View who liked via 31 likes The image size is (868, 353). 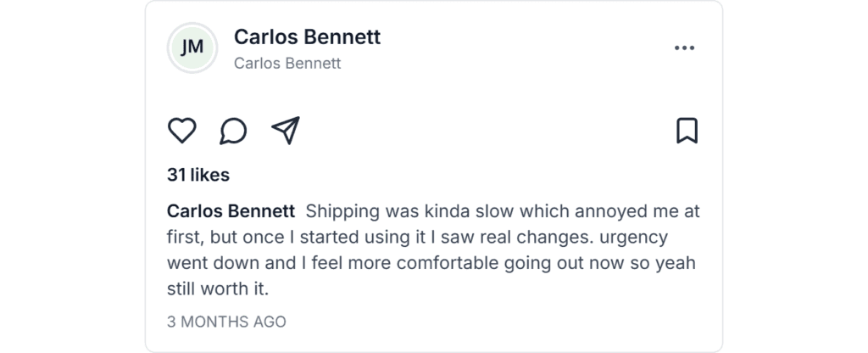198,175
